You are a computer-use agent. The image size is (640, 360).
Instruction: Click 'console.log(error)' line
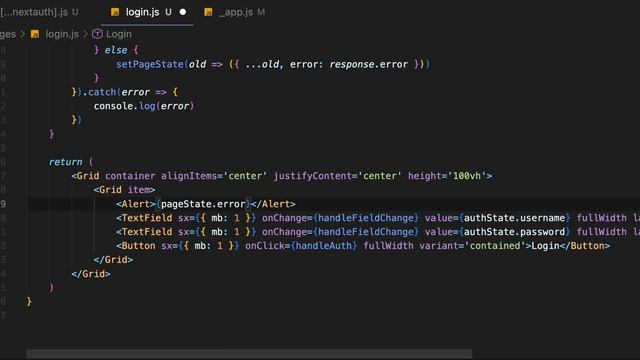click(144, 106)
